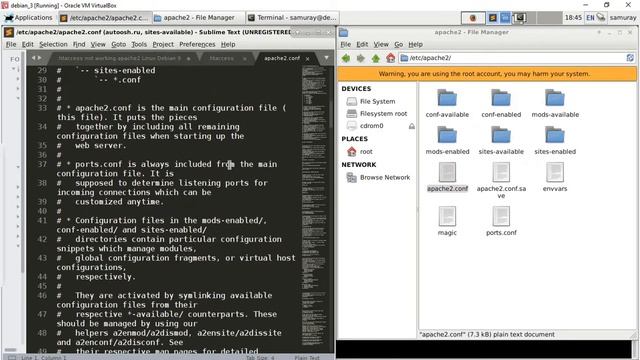This screenshot has width=640, height=360.
Task: Open Tools menu in Sublime Text
Action: [x=139, y=44]
